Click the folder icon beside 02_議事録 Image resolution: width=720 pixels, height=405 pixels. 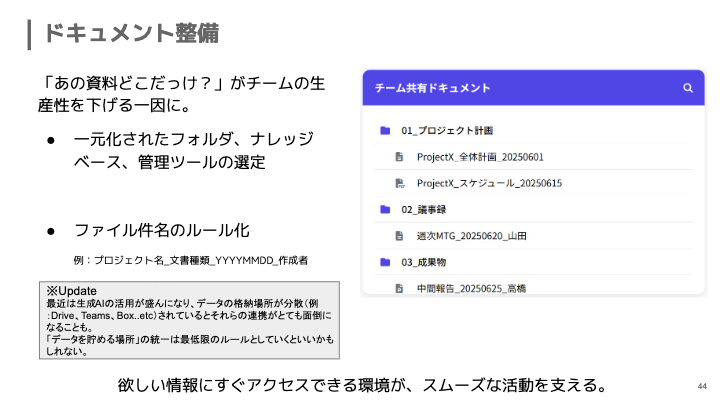tap(384, 210)
